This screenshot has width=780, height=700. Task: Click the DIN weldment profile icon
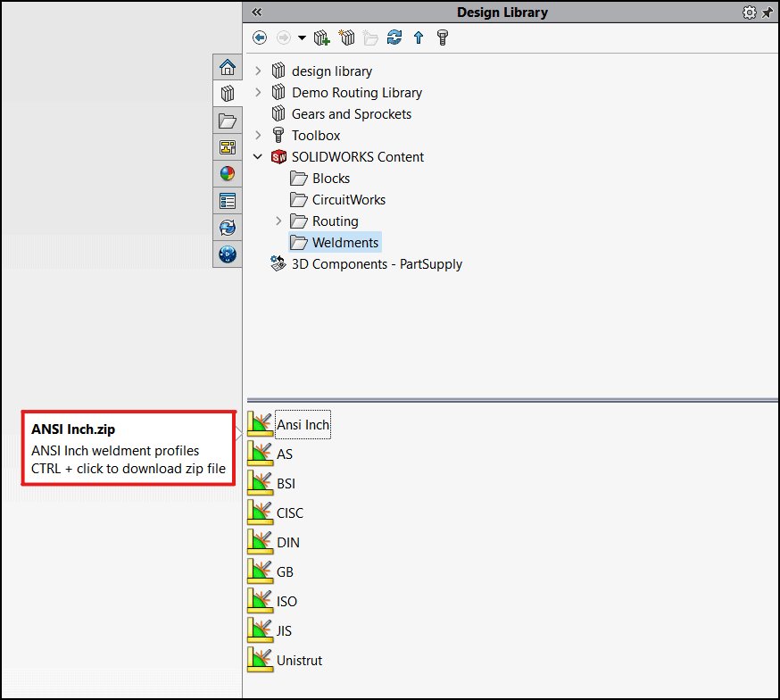[261, 542]
